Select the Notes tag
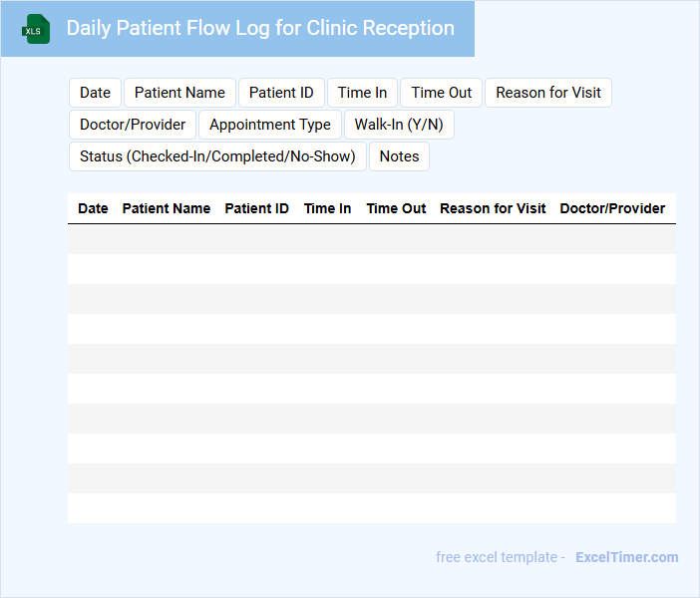Viewport: 700px width, 598px height. 399,156
